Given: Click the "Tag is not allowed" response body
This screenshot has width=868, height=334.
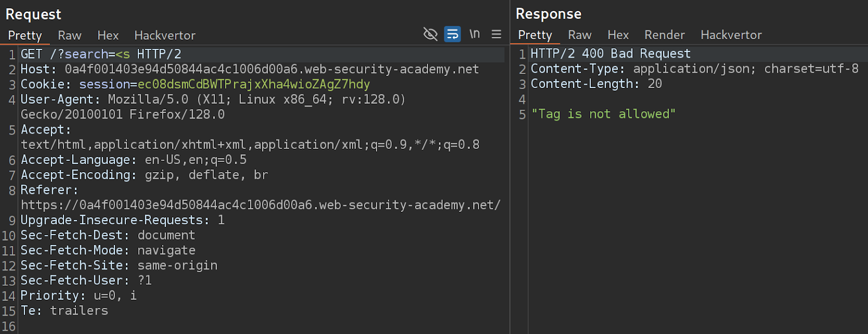Looking at the screenshot, I should click(603, 114).
